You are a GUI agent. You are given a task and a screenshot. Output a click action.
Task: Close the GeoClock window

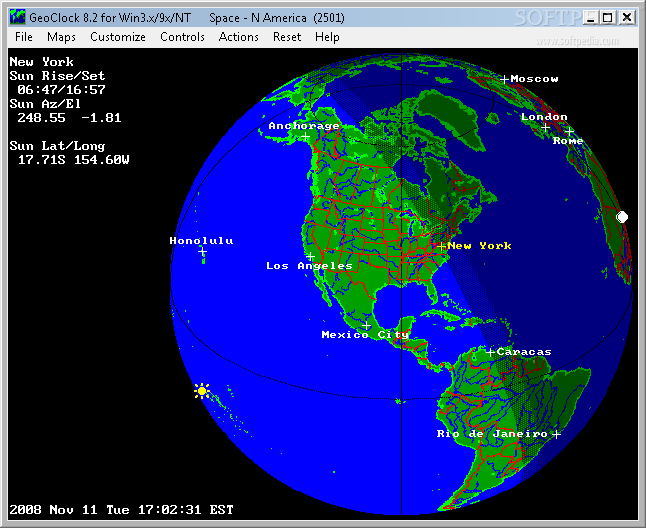pos(627,18)
